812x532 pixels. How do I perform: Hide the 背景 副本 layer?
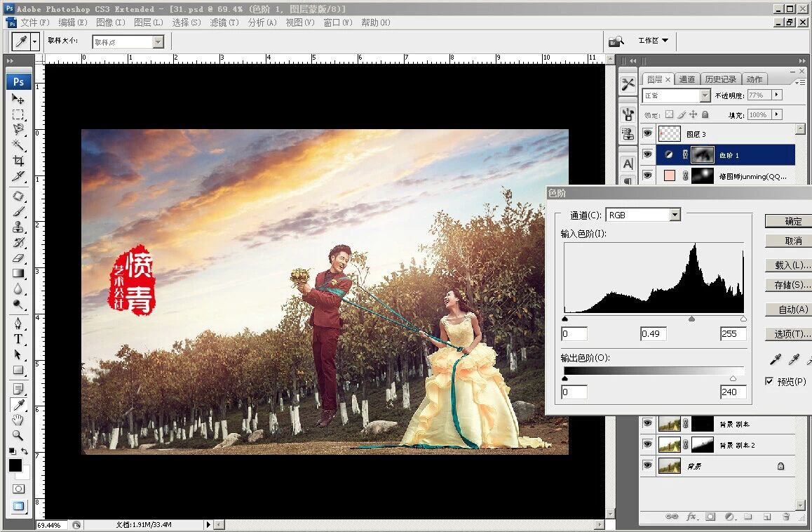(x=647, y=424)
